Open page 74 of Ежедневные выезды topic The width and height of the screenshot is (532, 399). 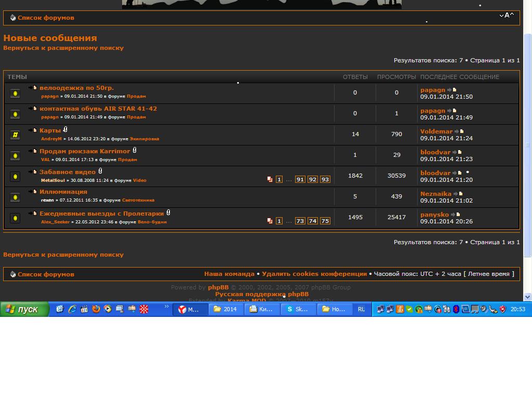[312, 221]
